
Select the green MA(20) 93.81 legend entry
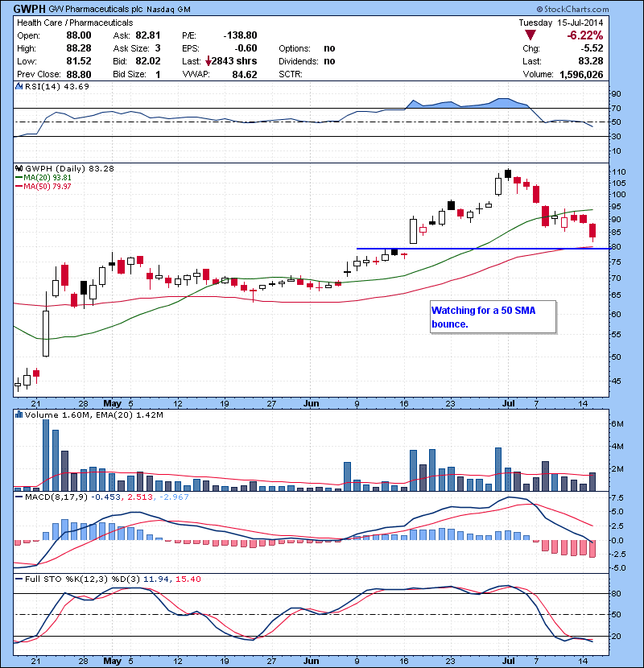coord(43,177)
